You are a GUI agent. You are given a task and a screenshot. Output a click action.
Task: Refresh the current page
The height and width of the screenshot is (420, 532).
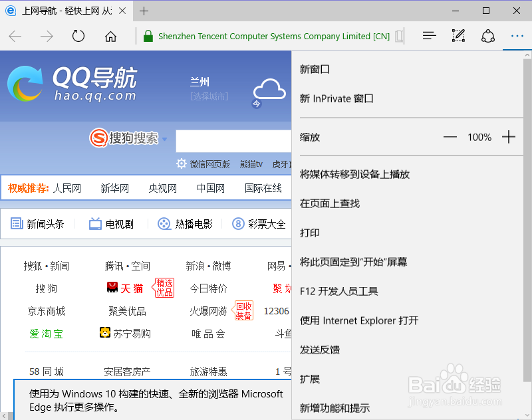coord(78,36)
